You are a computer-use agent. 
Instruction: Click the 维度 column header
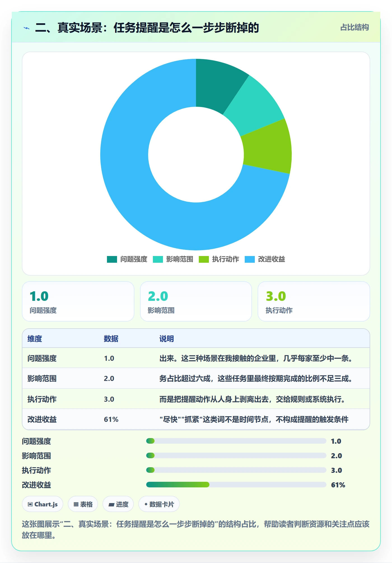coord(35,339)
